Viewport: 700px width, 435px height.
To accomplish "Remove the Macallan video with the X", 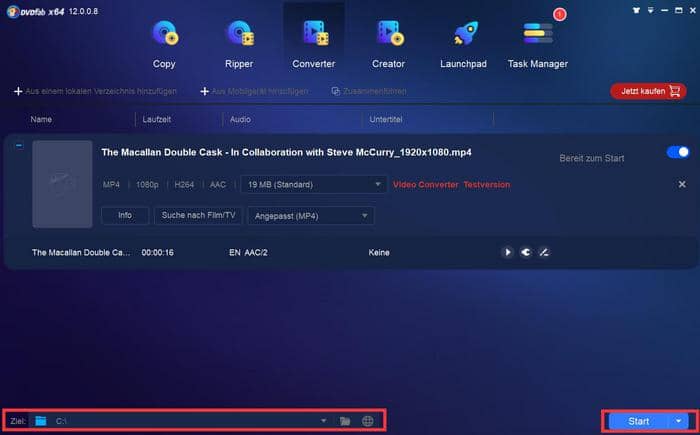I will (682, 184).
